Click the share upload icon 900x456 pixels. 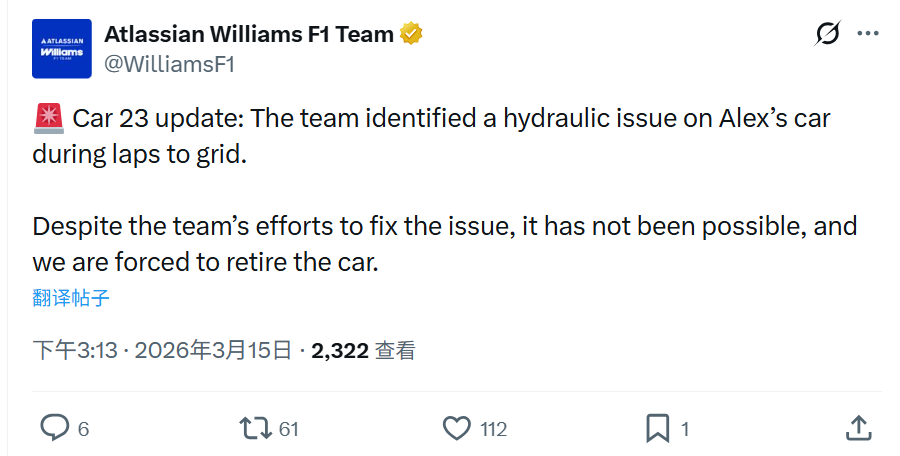tap(858, 428)
